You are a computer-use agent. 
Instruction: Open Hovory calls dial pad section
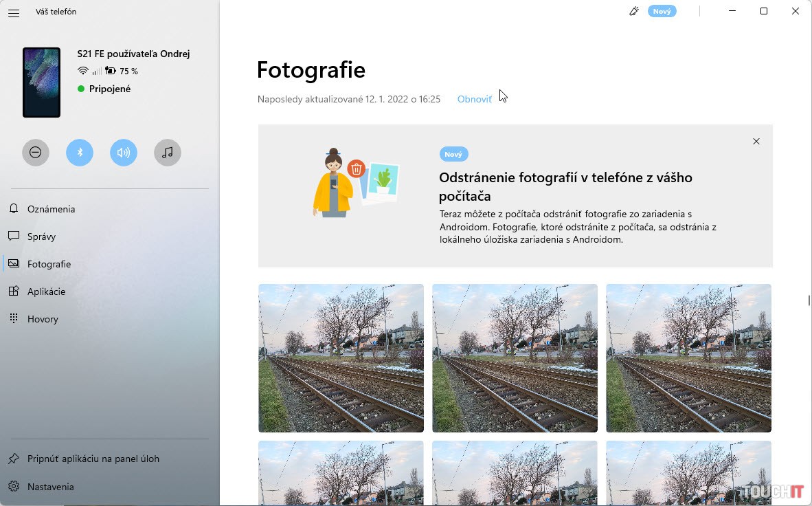(43, 319)
